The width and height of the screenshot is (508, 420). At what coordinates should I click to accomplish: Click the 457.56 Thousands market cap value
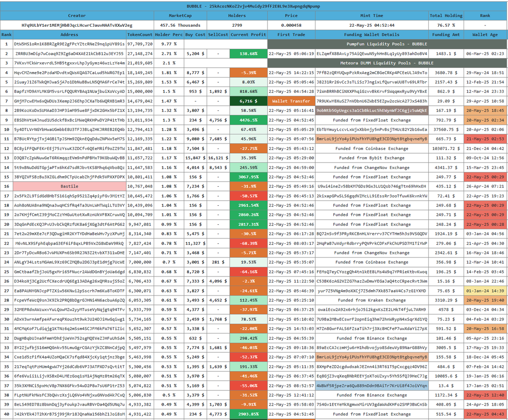pos(180,25)
